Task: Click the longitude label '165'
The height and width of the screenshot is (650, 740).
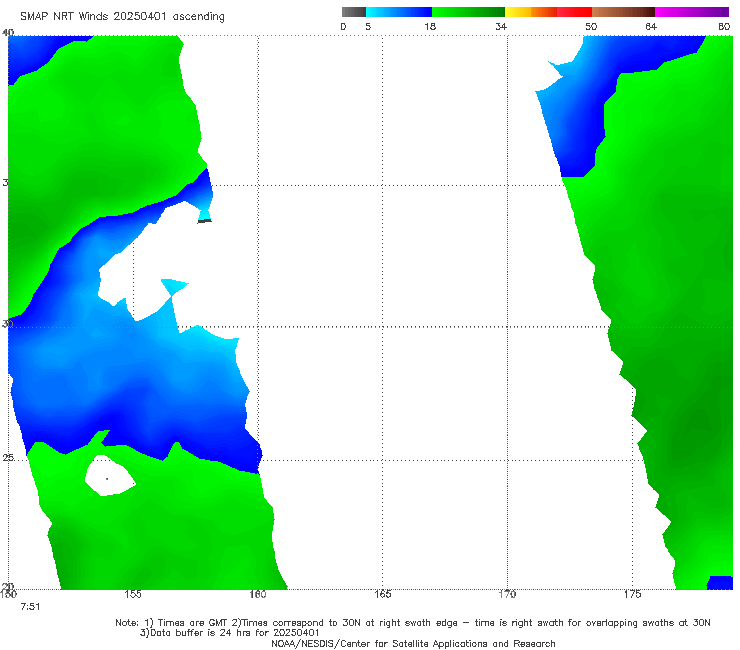Action: click(x=382, y=594)
